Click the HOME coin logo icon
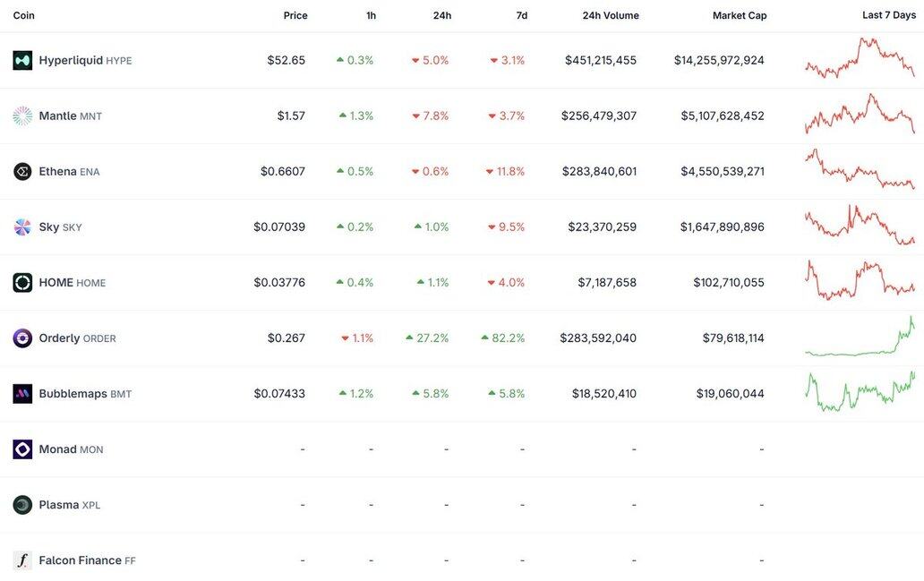This screenshot has width=924, height=581. point(22,283)
